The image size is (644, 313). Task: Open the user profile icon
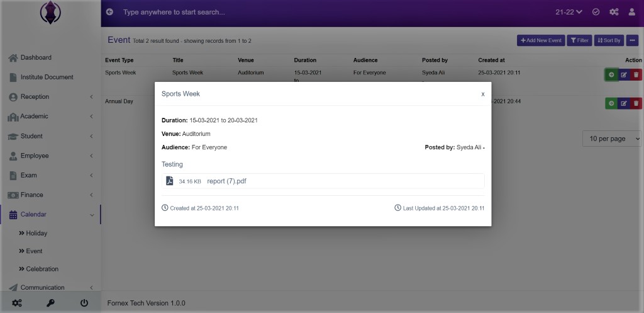(632, 12)
